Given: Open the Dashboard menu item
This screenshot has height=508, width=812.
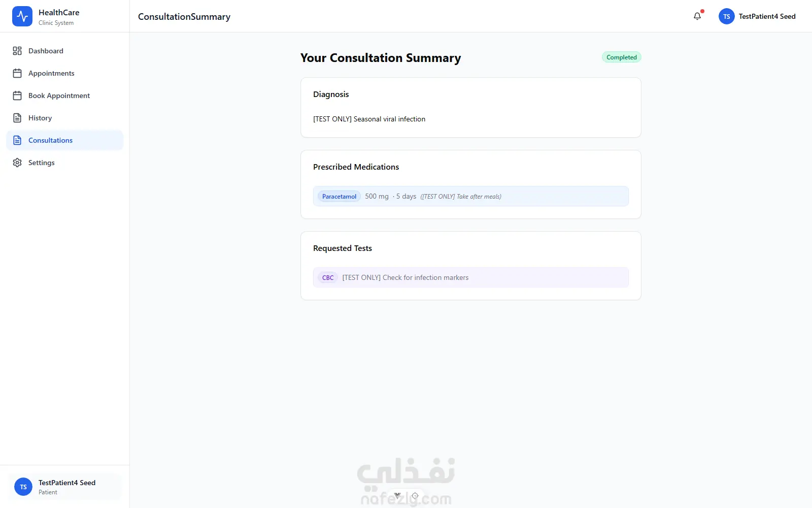Looking at the screenshot, I should (x=65, y=51).
